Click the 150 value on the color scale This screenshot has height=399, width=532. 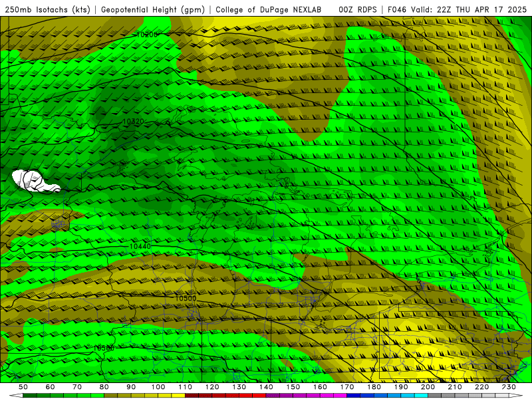(x=293, y=387)
